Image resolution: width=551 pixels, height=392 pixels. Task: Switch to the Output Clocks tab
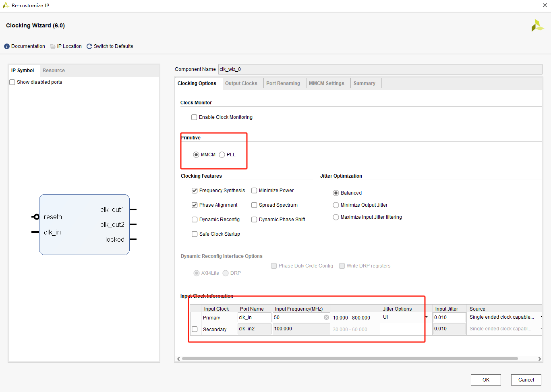[x=241, y=83]
